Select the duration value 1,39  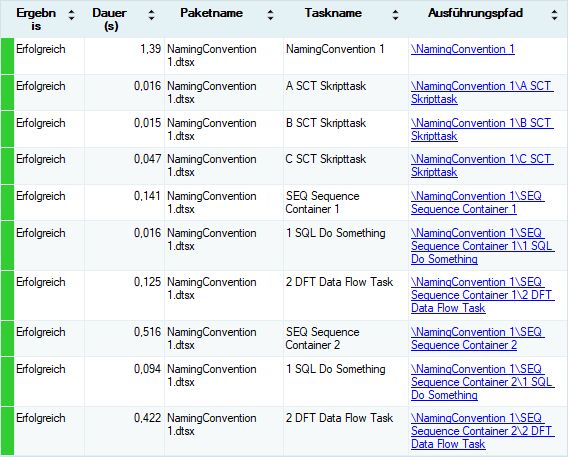(150, 49)
